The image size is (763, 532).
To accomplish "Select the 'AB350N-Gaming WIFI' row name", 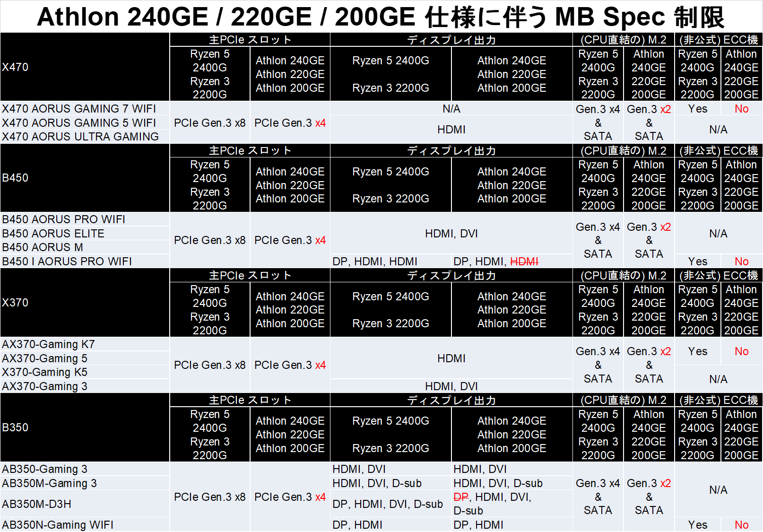I will click(58, 525).
